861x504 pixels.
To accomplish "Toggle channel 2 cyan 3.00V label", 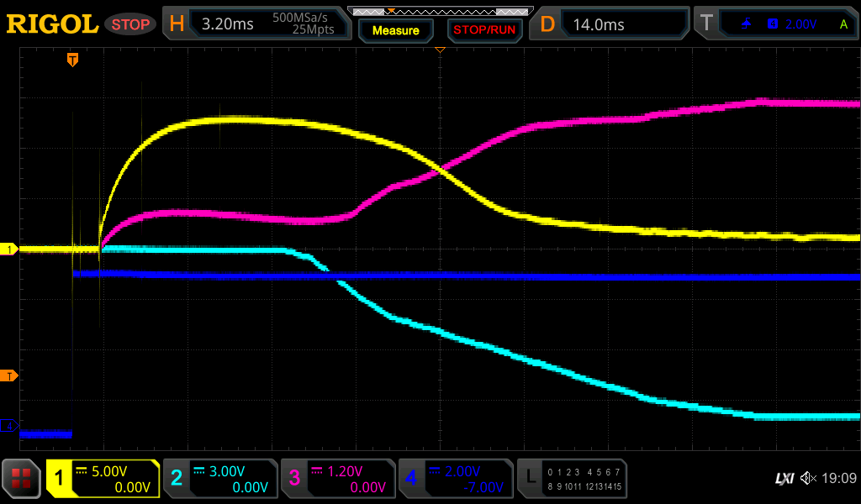I will (x=220, y=479).
